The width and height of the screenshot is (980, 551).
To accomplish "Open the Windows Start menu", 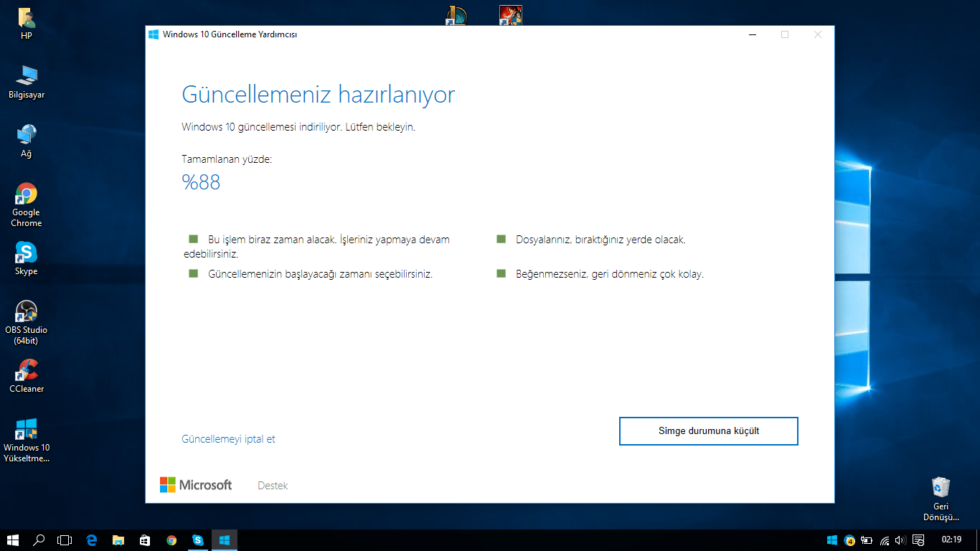I will [x=13, y=540].
